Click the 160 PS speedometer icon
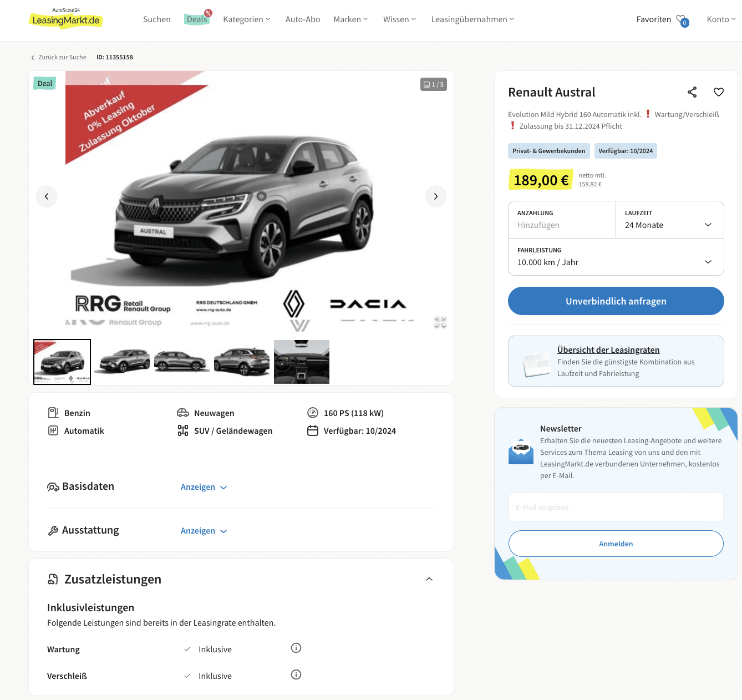 (x=313, y=413)
